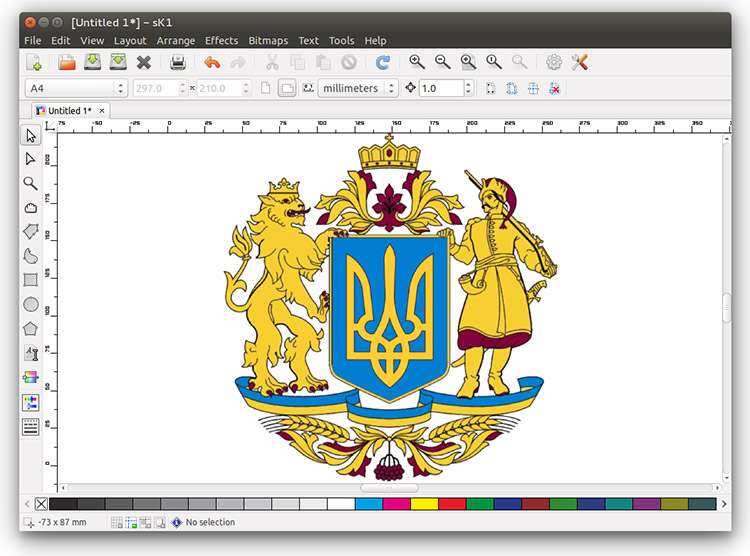Select the Text tool

coord(31,353)
